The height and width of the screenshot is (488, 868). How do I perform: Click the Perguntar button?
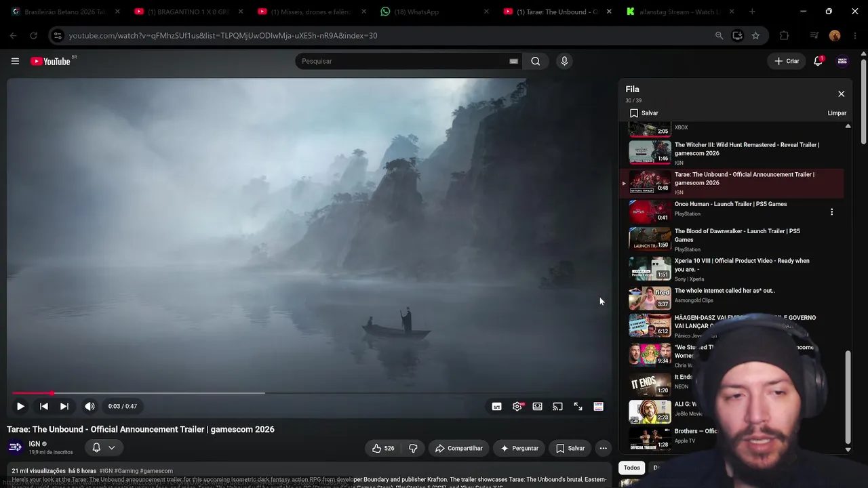pos(519,448)
